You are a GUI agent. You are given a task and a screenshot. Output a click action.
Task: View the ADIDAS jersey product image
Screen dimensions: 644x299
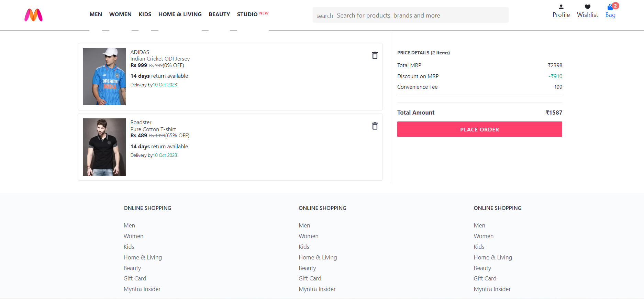point(104,77)
